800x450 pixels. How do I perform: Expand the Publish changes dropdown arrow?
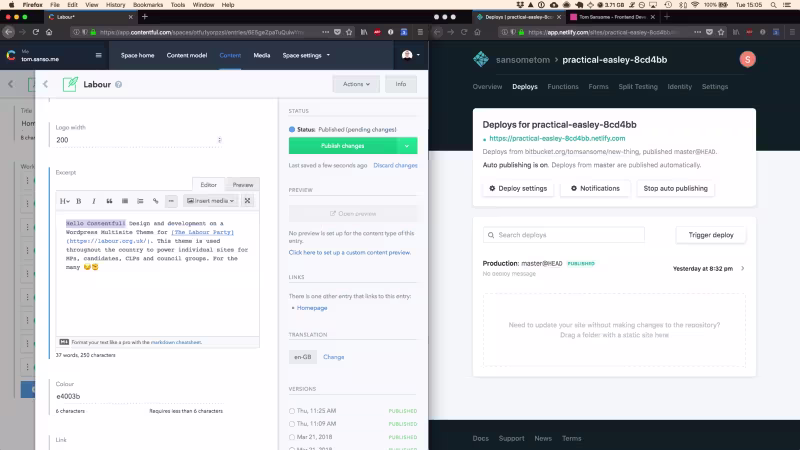point(407,146)
